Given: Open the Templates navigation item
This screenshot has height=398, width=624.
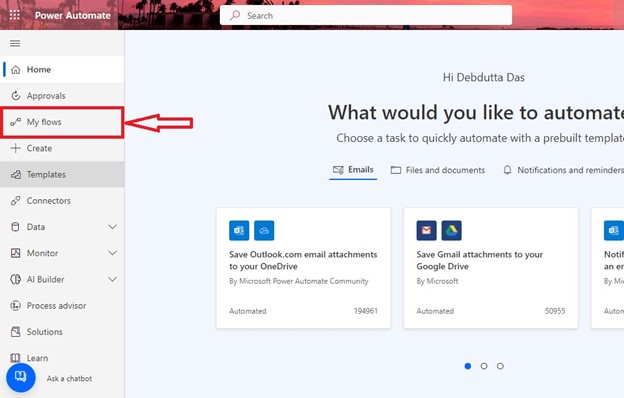Looking at the screenshot, I should click(x=62, y=174).
